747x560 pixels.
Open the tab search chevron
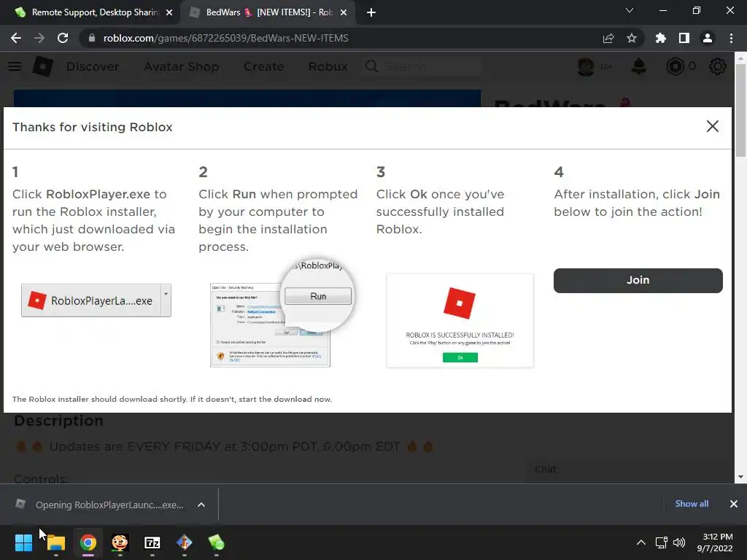[630, 10]
